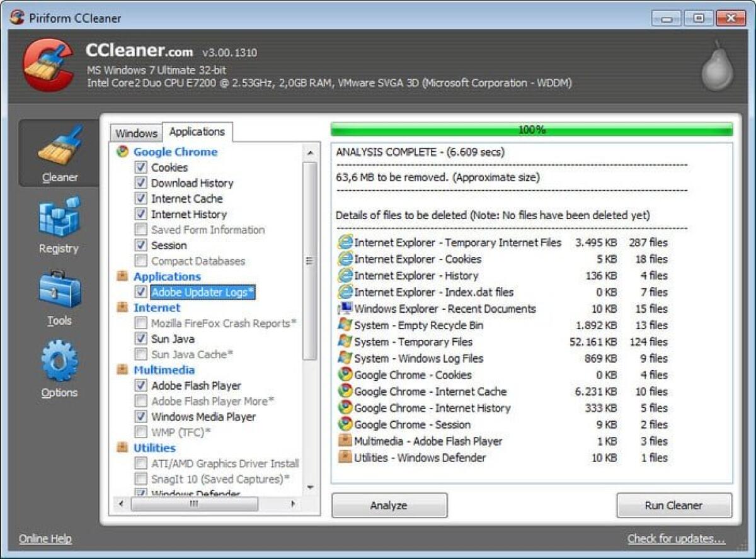Uncheck the Sun Java option
The width and height of the screenshot is (756, 559).
coord(142,339)
